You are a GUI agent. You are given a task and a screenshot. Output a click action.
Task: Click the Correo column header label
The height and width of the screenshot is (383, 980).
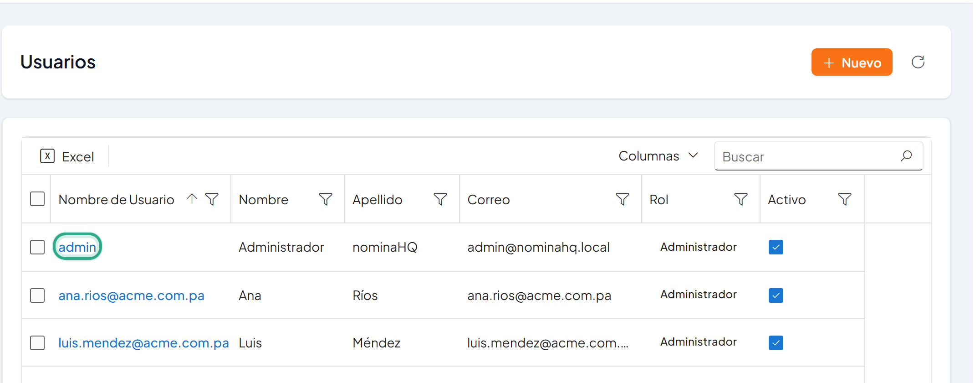(x=488, y=200)
